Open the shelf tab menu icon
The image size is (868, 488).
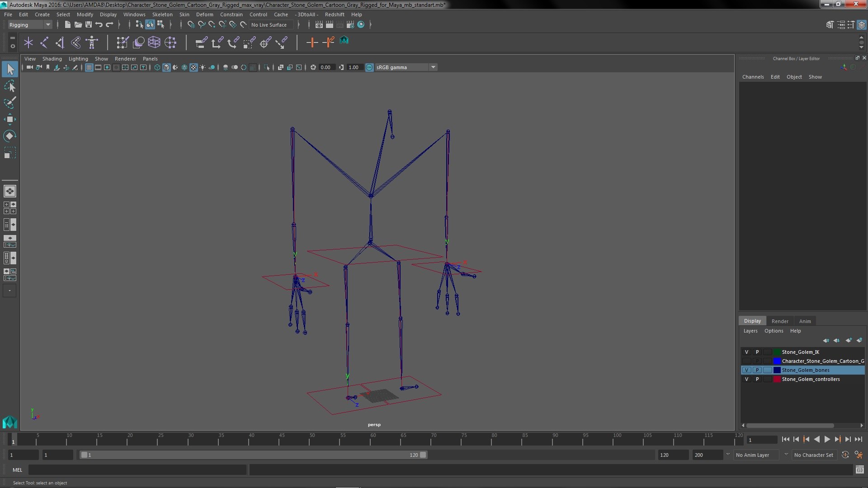click(13, 38)
